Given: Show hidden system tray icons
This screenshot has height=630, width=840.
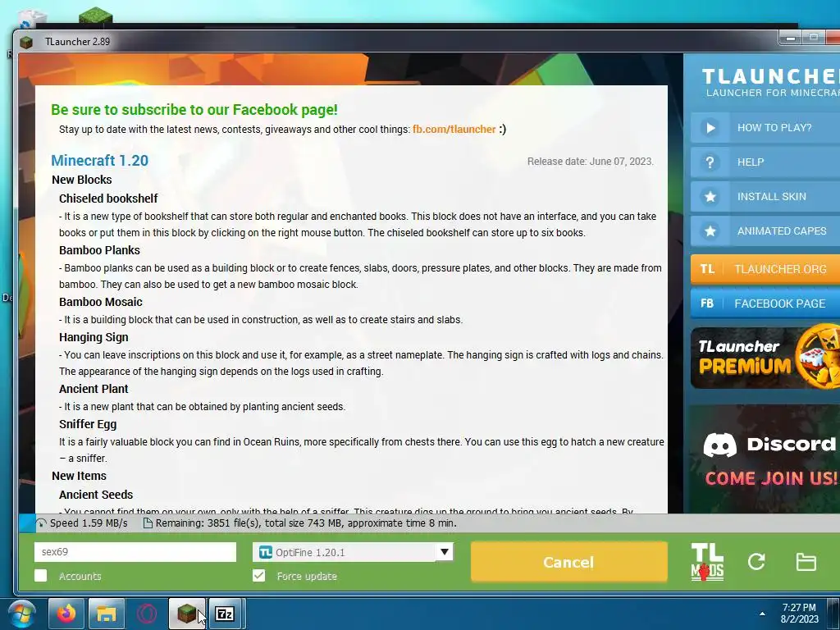Looking at the screenshot, I should click(762, 614).
